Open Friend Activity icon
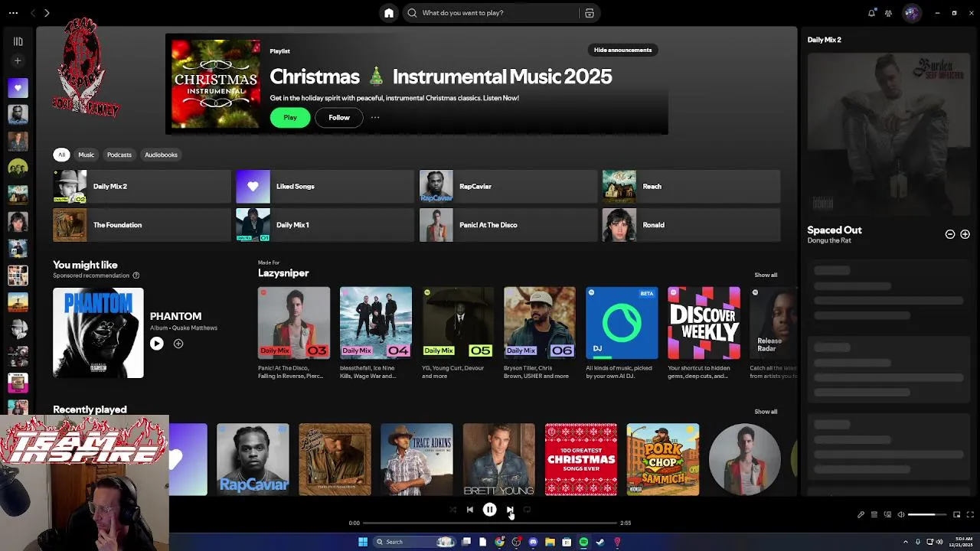Viewport: 980px width, 551px height. [x=888, y=13]
